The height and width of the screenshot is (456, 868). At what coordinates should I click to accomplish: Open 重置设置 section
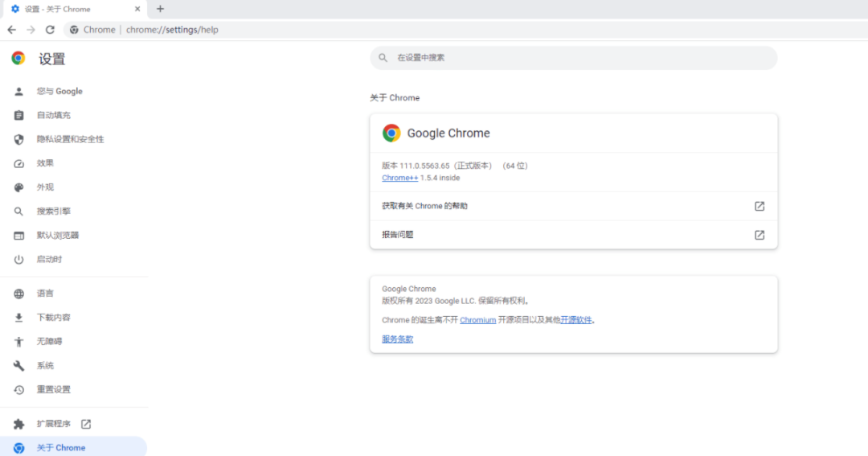coord(74,389)
